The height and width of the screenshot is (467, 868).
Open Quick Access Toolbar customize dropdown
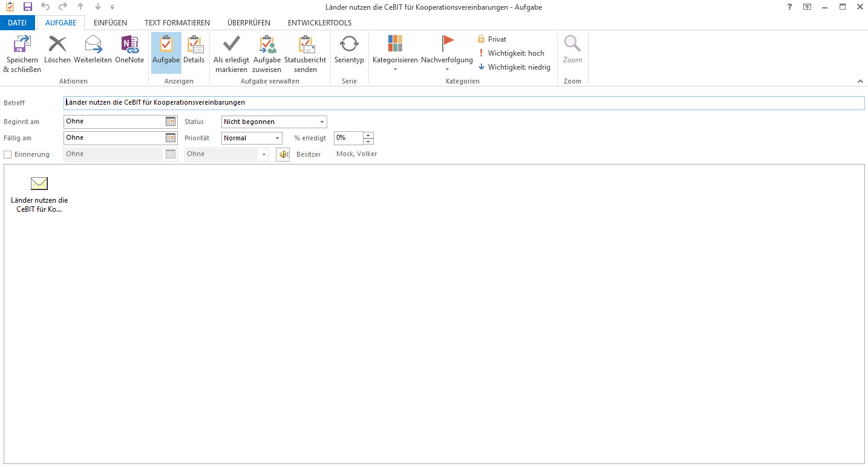(x=112, y=7)
